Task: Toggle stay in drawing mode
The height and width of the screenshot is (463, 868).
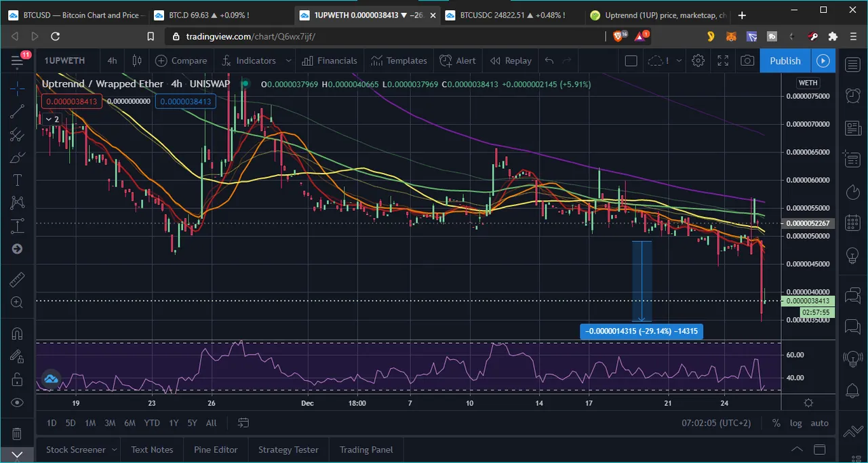Action: (18, 357)
